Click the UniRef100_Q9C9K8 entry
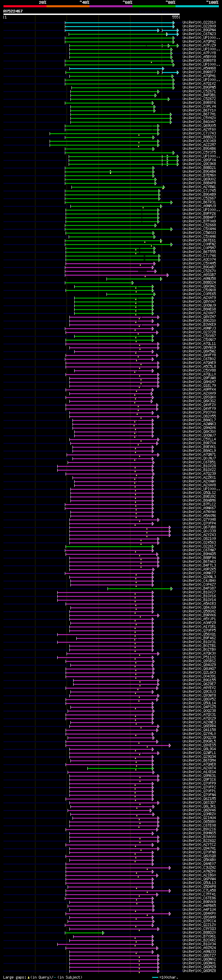Image resolution: width=222 pixels, height=980 pixels. (x=199, y=164)
